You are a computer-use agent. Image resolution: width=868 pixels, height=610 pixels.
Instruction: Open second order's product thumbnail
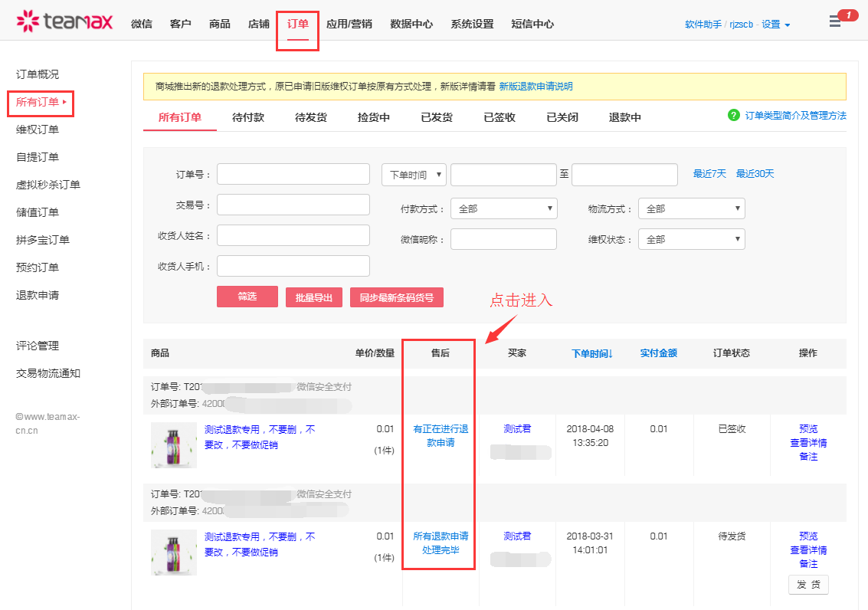174,553
